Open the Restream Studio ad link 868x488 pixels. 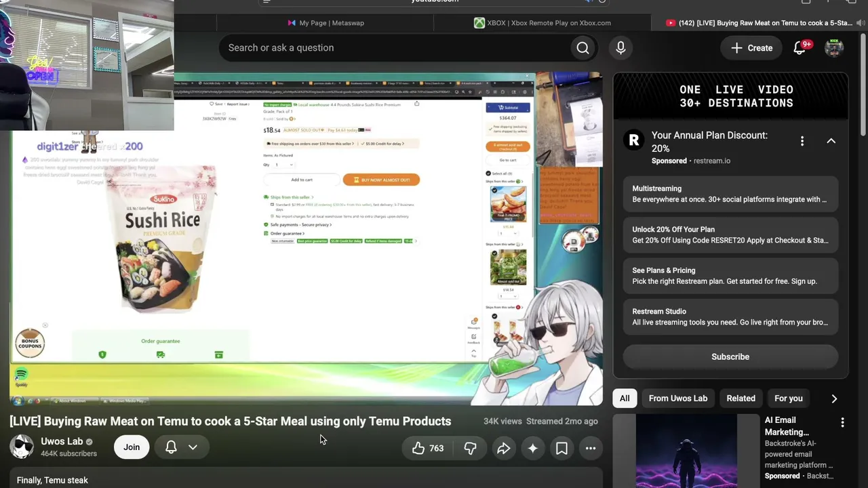pos(730,317)
